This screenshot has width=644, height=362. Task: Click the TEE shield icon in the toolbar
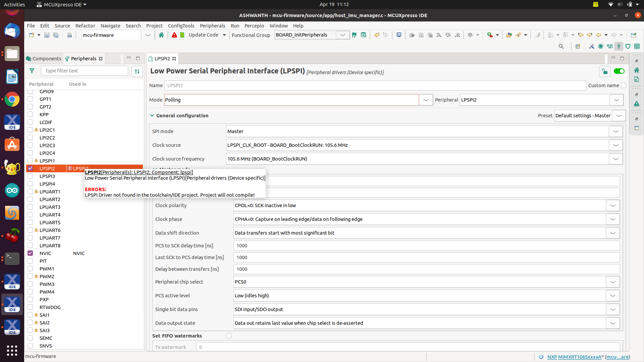(628, 46)
